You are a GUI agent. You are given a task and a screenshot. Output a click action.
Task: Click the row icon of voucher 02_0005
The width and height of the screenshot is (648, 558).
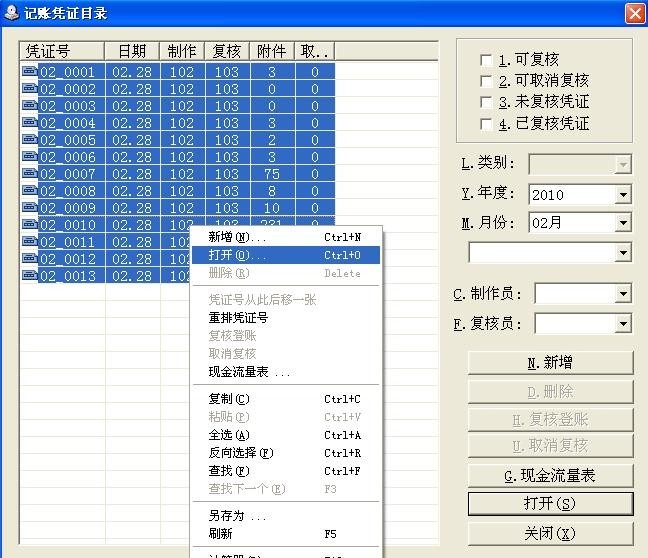coord(29,140)
